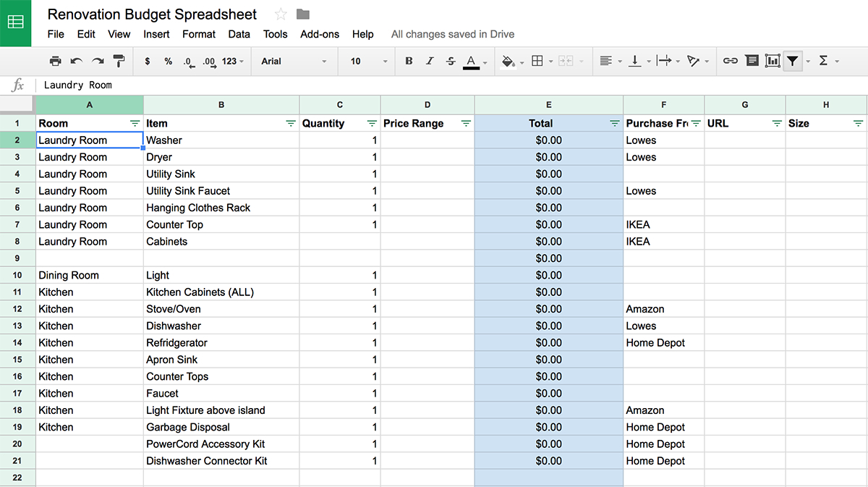Screen dimensions: 868x487
Task: Star the Renovation Budget Spreadsheet
Action: 280,13
